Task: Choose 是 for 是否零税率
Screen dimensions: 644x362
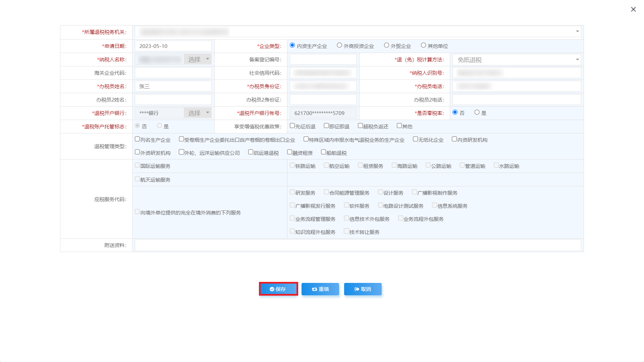Action: [477, 113]
